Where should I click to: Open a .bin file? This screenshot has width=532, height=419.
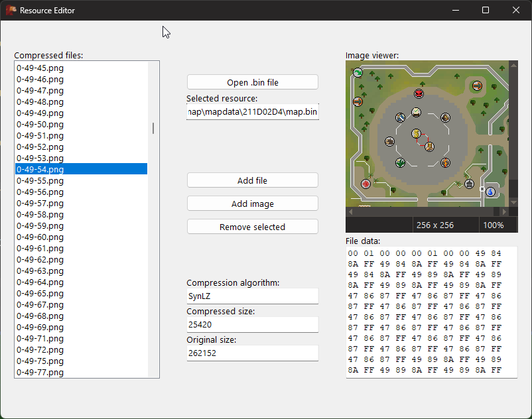tap(252, 82)
